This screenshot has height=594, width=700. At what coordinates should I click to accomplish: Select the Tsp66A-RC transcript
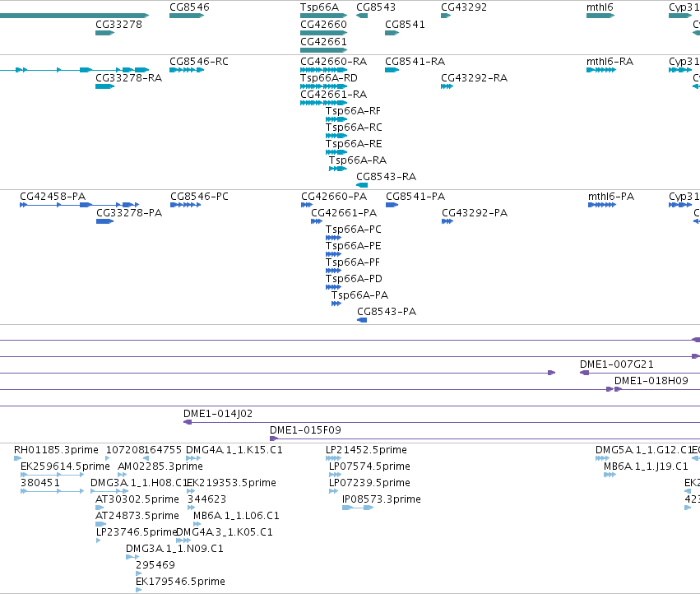click(x=336, y=136)
